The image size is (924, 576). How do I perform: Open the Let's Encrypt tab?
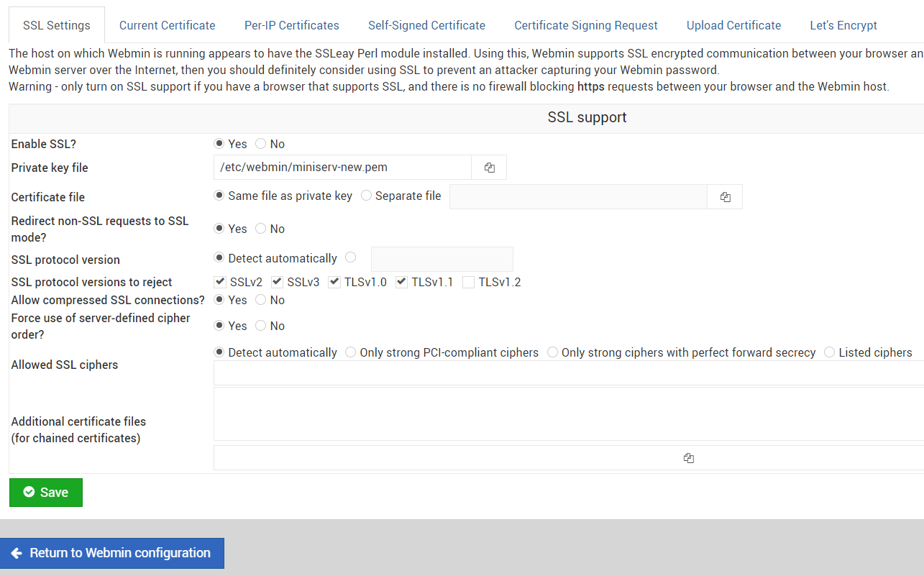point(843,25)
